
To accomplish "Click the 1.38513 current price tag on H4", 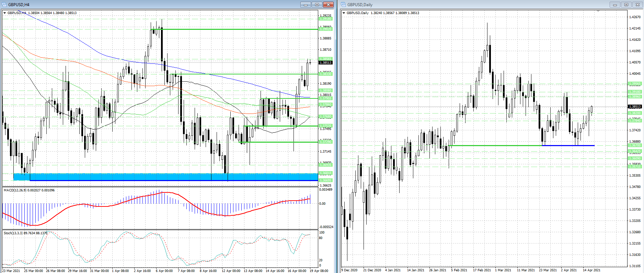I will coord(325,62).
